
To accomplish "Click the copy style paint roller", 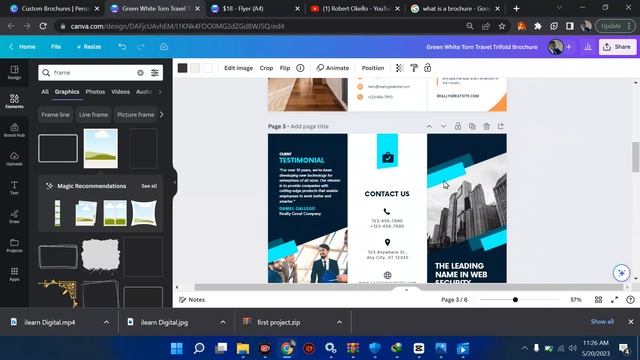I will tap(414, 68).
